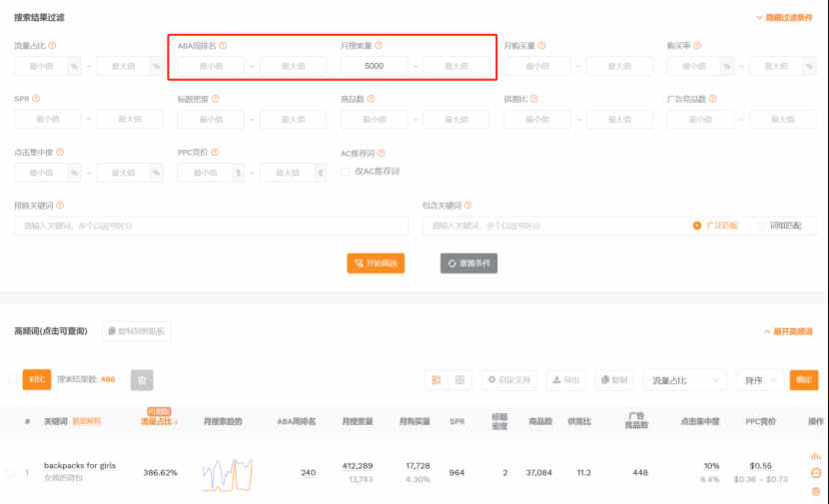This screenshot has height=504, width=829.
Task: Click the 排除关键词 keyword input box
Action: (212, 226)
